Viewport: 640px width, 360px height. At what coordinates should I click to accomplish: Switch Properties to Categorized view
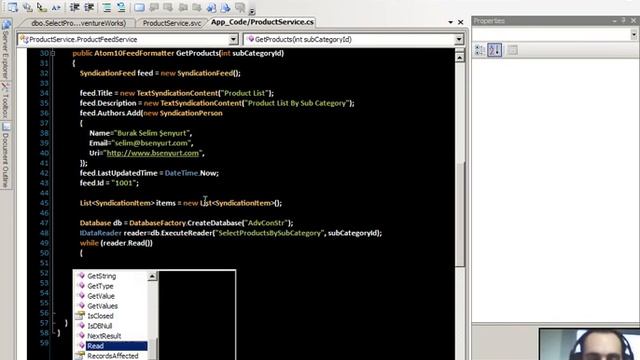tap(480, 50)
